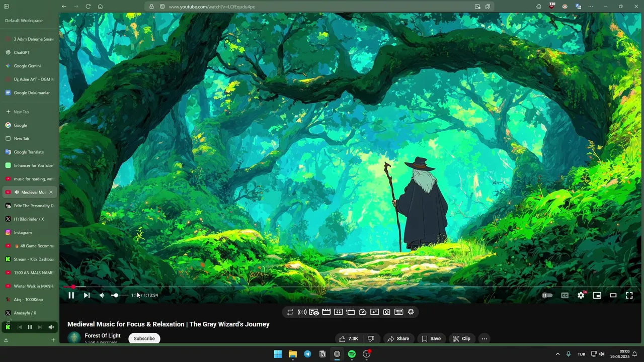The width and height of the screenshot is (644, 362).
Task: Open the uBlock extension showing 130
Action: pyautogui.click(x=552, y=7)
